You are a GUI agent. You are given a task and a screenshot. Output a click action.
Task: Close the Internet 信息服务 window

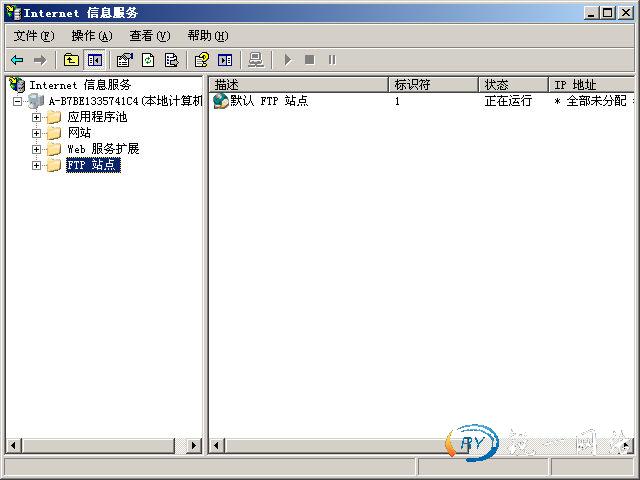(x=625, y=13)
